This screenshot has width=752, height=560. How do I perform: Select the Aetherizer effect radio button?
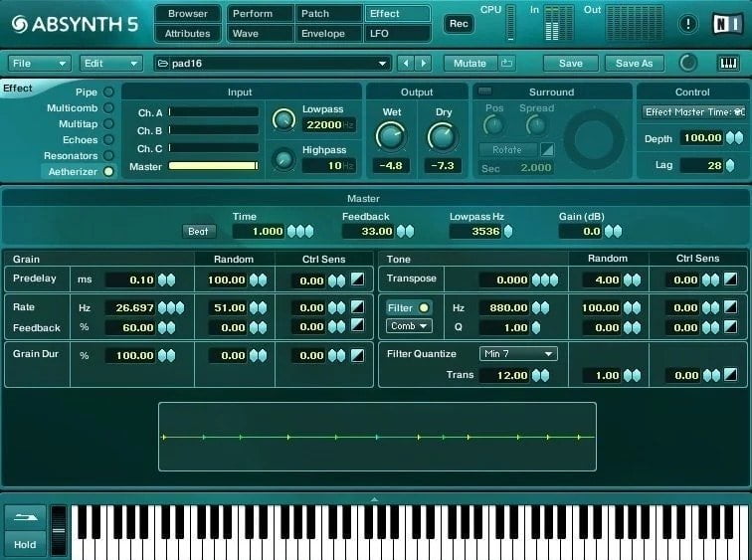point(108,171)
